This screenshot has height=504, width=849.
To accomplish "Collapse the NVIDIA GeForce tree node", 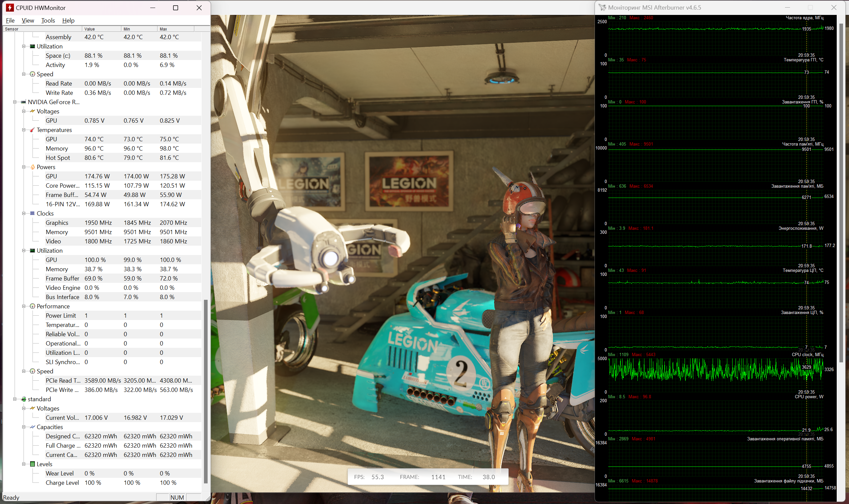I will point(15,102).
